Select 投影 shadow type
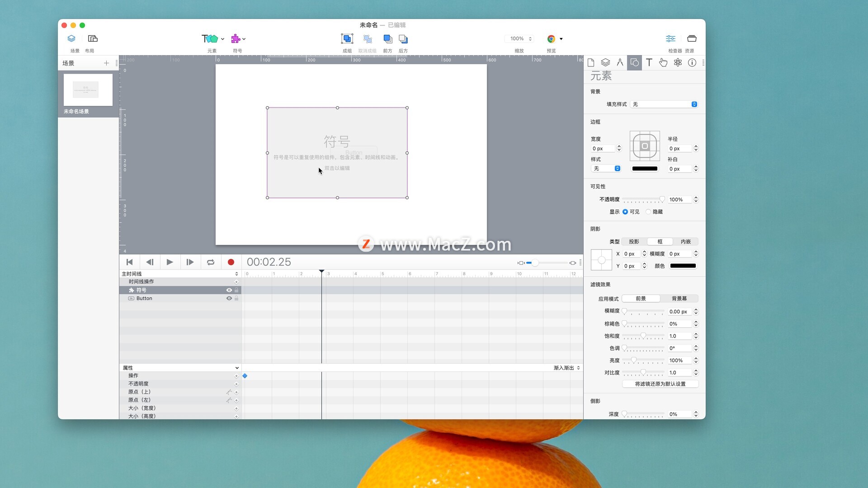Screen dimensions: 868x488 tap(634, 242)
